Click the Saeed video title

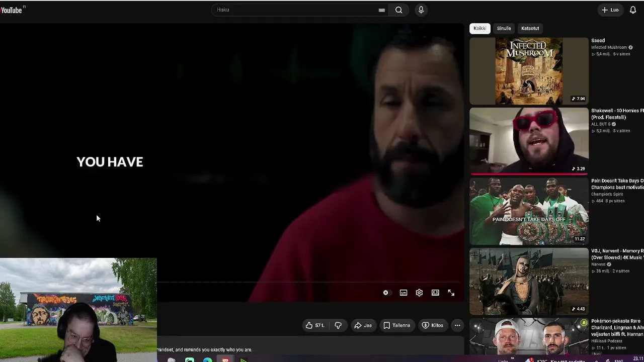(598, 41)
